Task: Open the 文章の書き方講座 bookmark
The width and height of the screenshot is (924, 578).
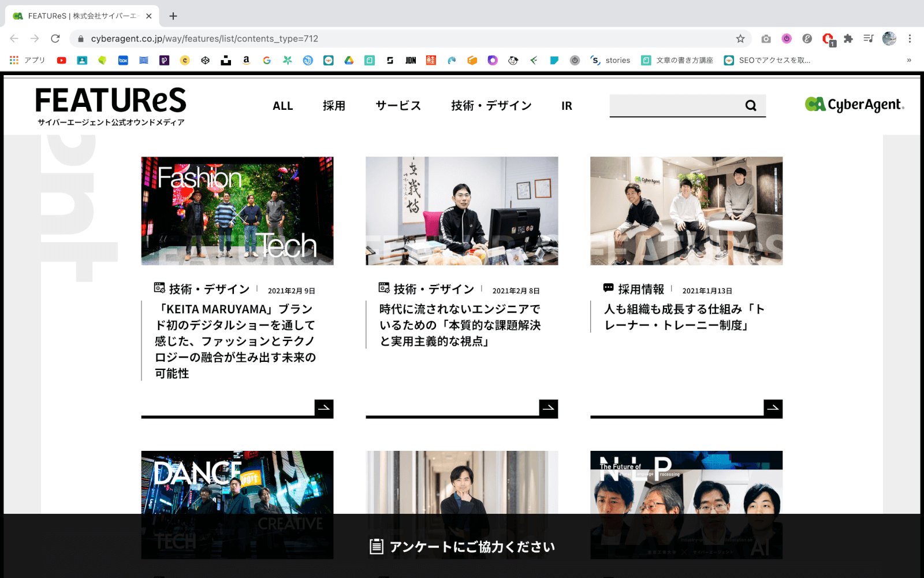Action: (677, 60)
